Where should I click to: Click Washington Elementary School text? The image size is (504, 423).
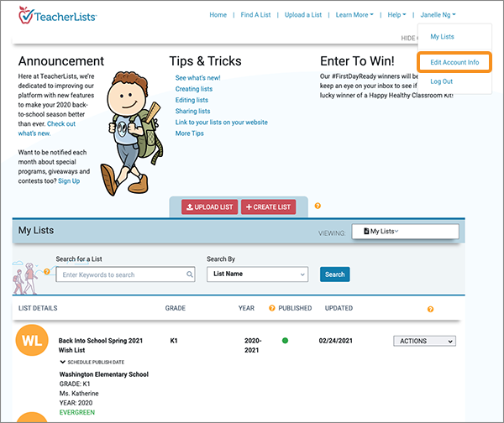(x=104, y=374)
